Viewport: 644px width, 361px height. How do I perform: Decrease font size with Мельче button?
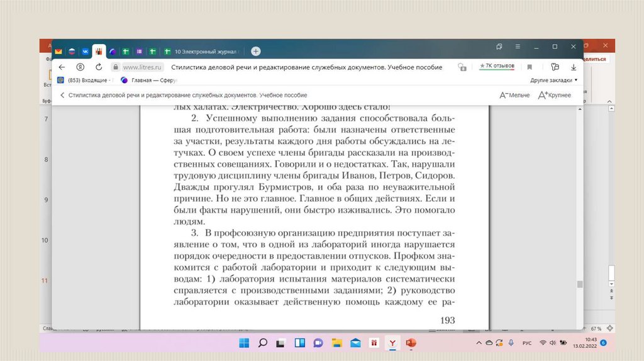click(514, 95)
